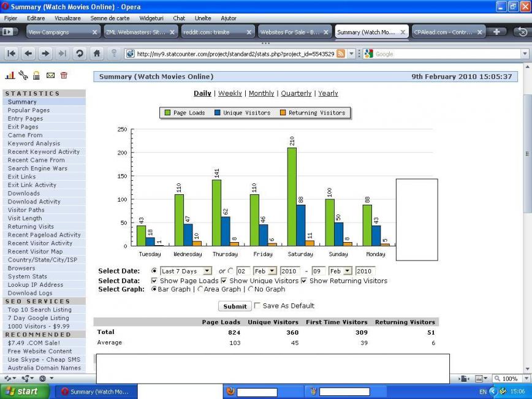This screenshot has height=399, width=532.
Task: Toggle Show Page Loads checkbox
Action: click(154, 281)
